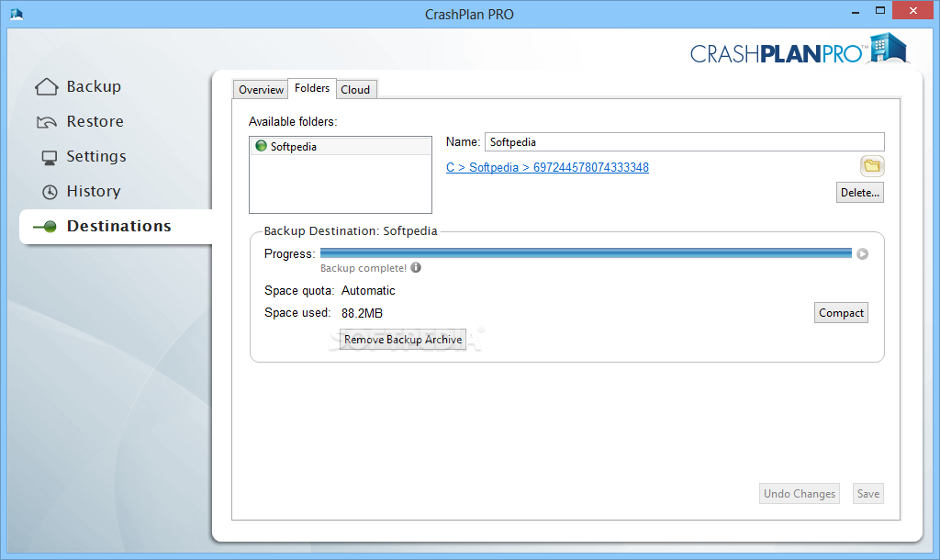Click the Delete... button
Screen dimensions: 940x560
(859, 193)
